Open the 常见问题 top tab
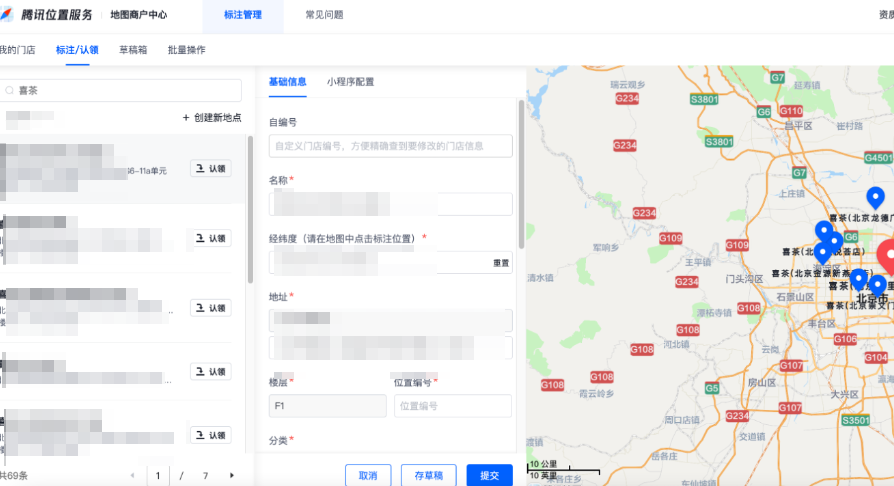 [x=324, y=15]
